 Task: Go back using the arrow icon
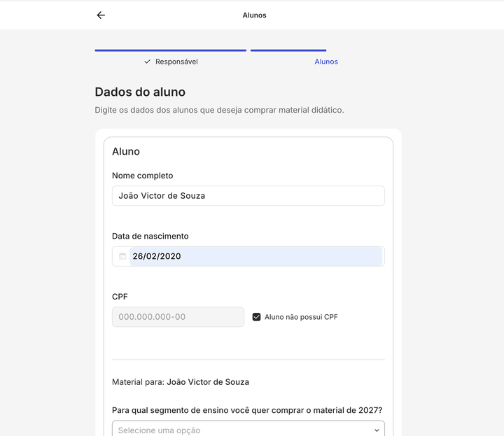(101, 15)
